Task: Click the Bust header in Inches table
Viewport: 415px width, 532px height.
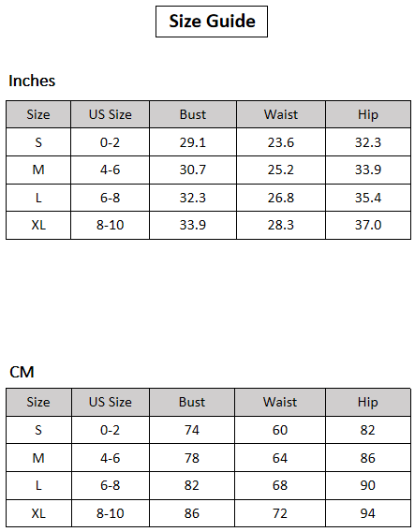Action: click(x=193, y=114)
